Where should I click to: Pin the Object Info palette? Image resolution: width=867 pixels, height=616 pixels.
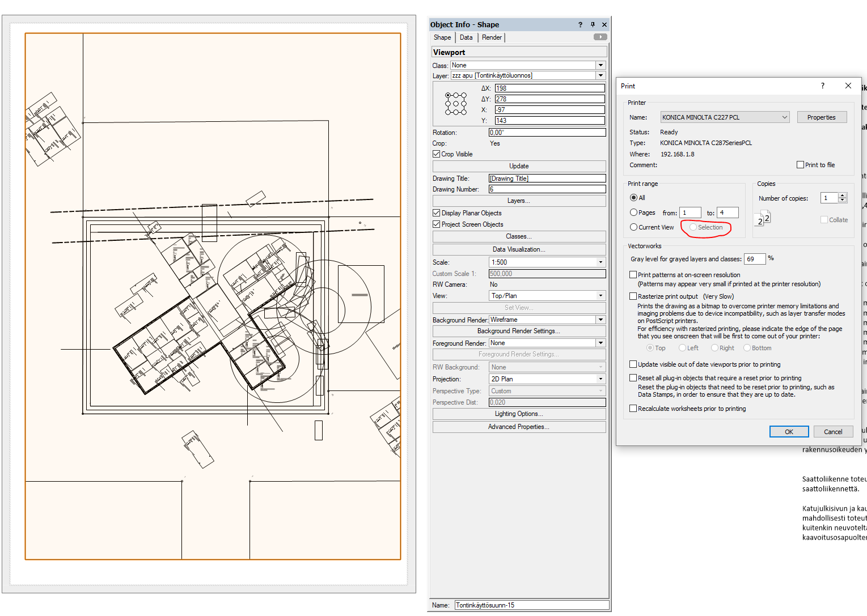point(593,25)
